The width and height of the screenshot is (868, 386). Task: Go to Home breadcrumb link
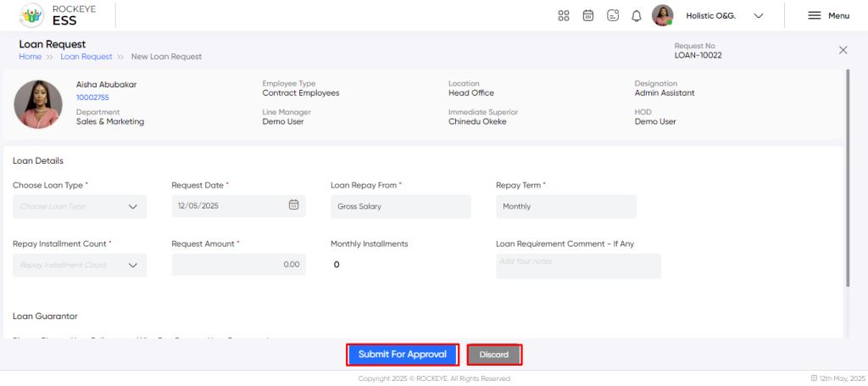(x=30, y=57)
